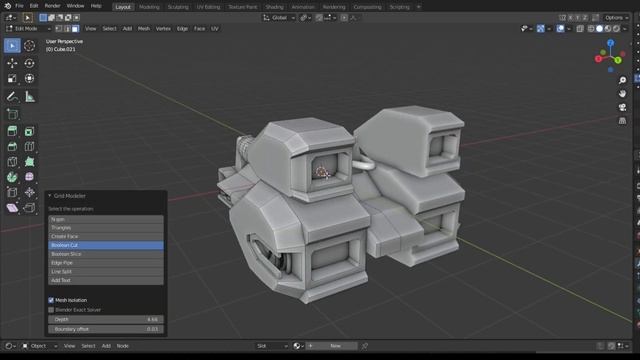Select the Select Box tool
640x360 pixels.
tap(12, 46)
